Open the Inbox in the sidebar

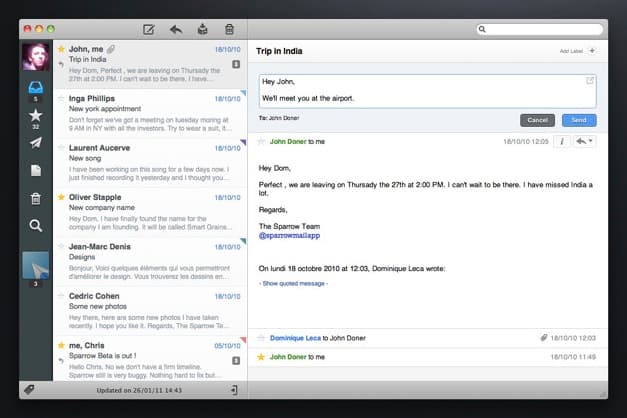pos(36,87)
